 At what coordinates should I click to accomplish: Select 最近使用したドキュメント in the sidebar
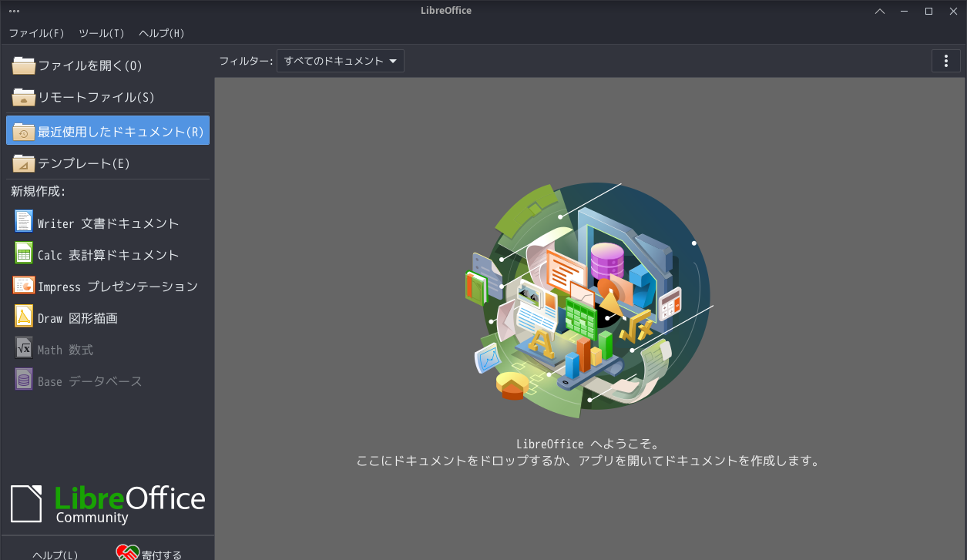(108, 130)
